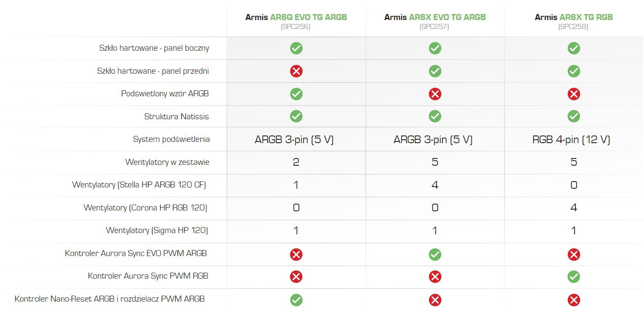The height and width of the screenshot is (311, 644).
Task: Click red cross for AR6Q Aurora Sync PWM RGB
Action: 296,277
